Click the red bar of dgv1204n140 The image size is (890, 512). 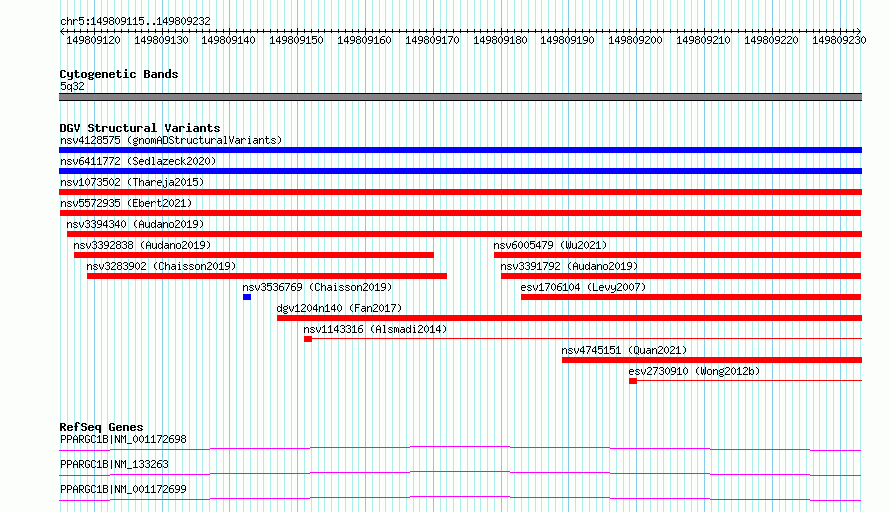pos(569,318)
